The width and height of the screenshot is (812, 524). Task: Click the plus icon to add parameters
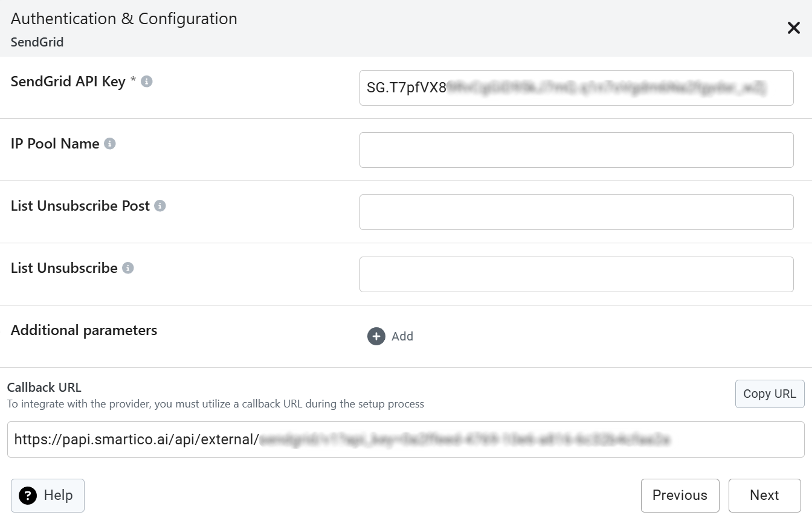pyautogui.click(x=376, y=336)
